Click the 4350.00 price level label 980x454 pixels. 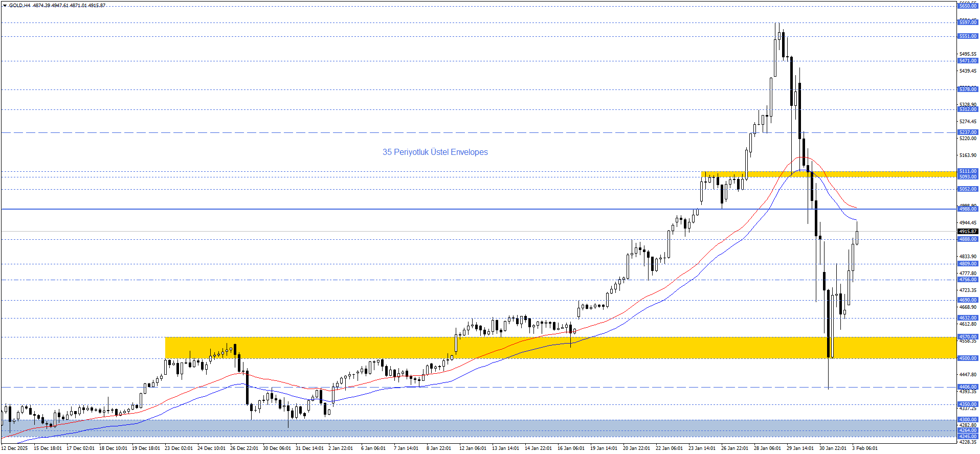coord(968,404)
